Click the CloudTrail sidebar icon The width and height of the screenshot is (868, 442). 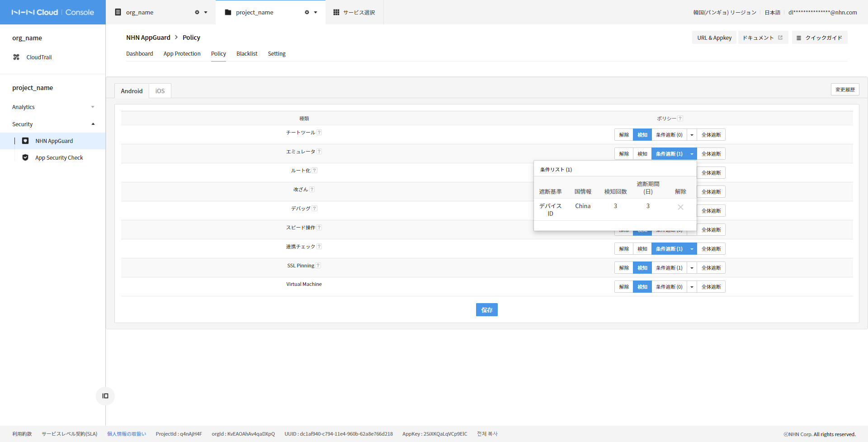[x=16, y=57]
